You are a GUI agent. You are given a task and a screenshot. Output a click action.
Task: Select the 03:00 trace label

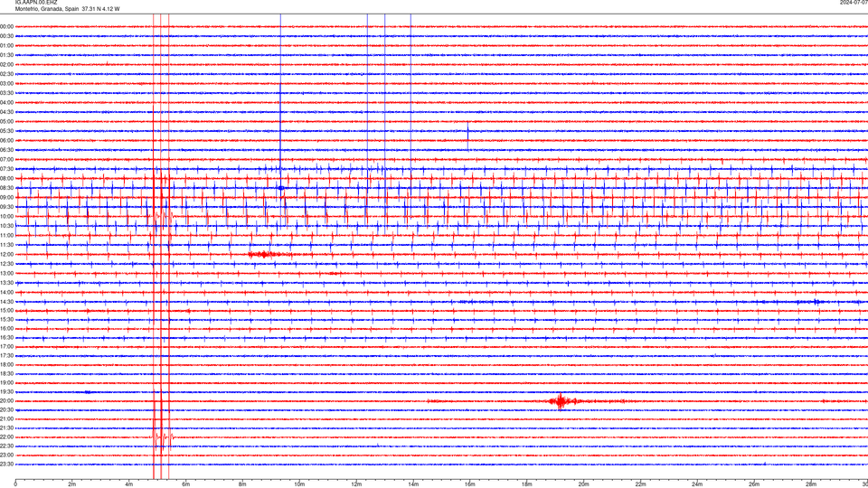[6, 83]
